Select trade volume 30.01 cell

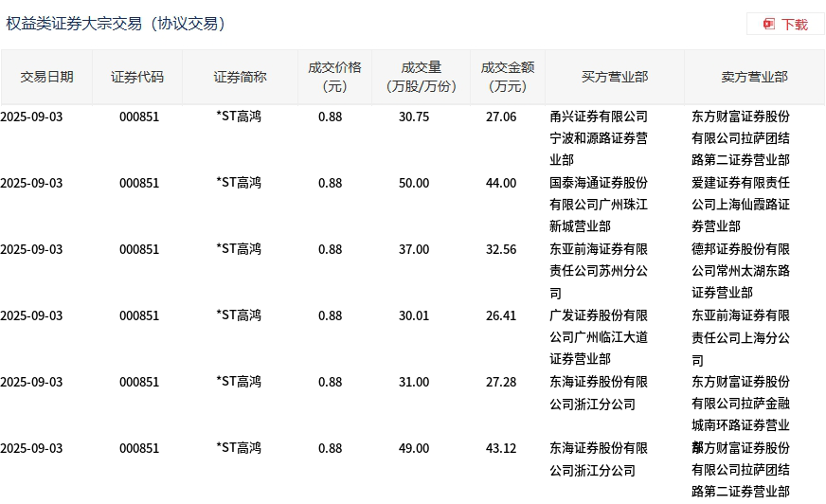tap(414, 316)
